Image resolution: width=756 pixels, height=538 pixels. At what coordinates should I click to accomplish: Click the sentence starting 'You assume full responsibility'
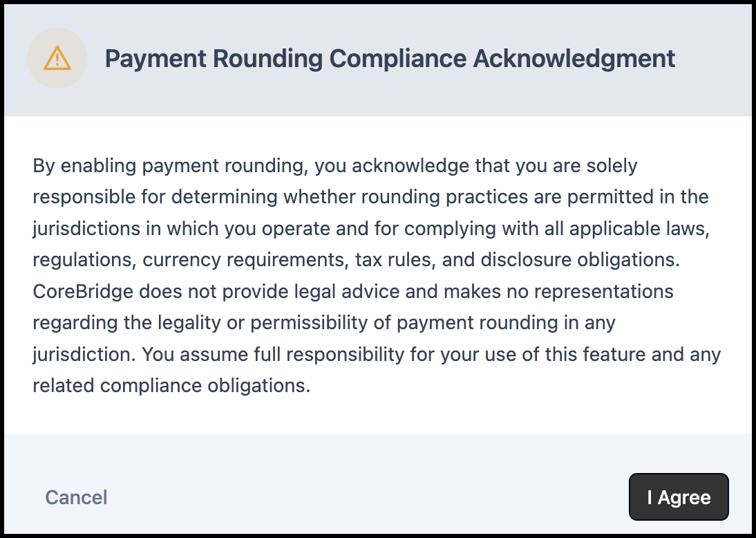point(431,354)
